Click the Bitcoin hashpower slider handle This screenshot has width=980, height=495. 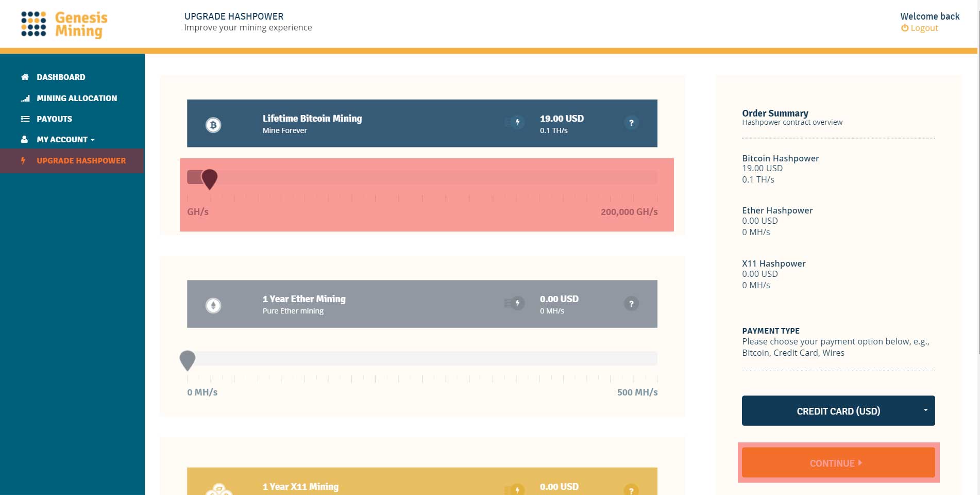pos(209,179)
